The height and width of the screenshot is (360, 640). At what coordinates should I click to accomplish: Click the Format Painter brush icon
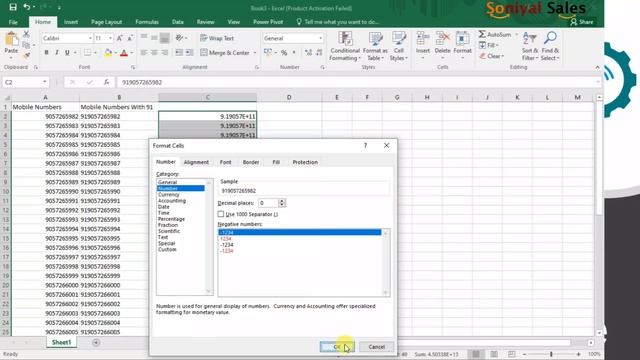click(27, 55)
